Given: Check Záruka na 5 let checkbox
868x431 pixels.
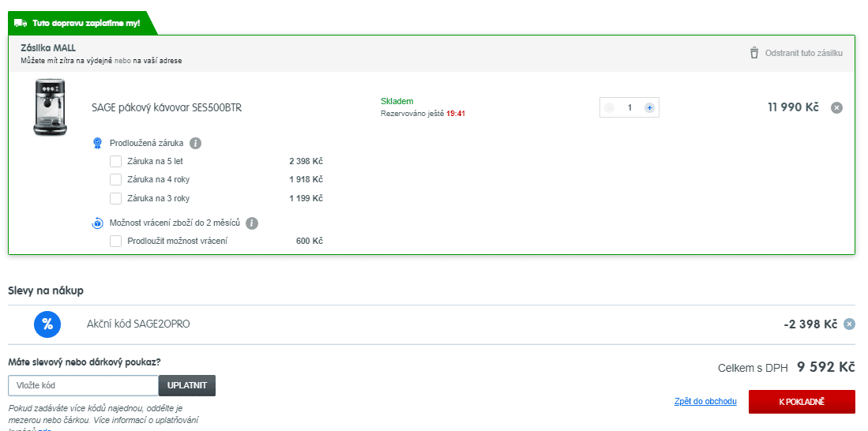Looking at the screenshot, I should (x=115, y=162).
